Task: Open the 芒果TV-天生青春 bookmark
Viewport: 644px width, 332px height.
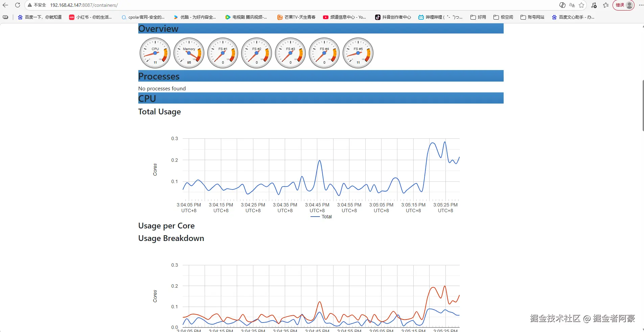Action: pyautogui.click(x=296, y=17)
